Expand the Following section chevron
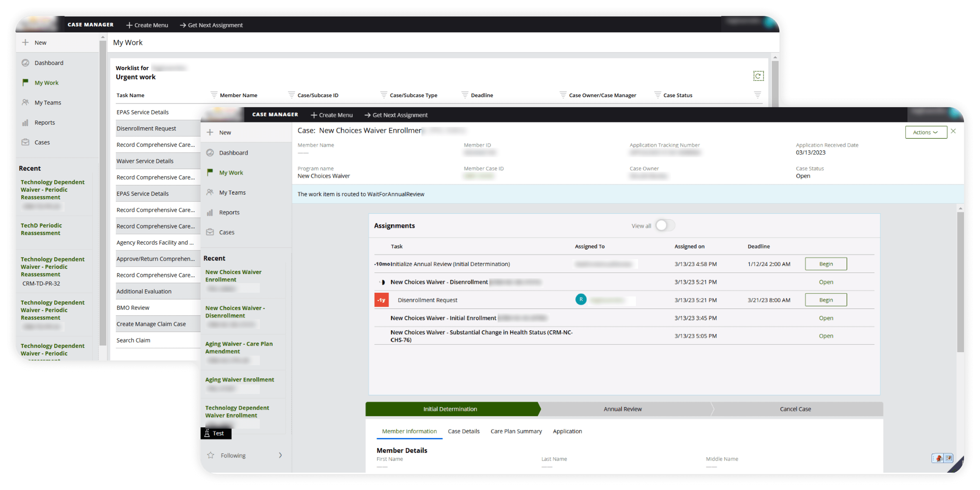 coord(280,455)
